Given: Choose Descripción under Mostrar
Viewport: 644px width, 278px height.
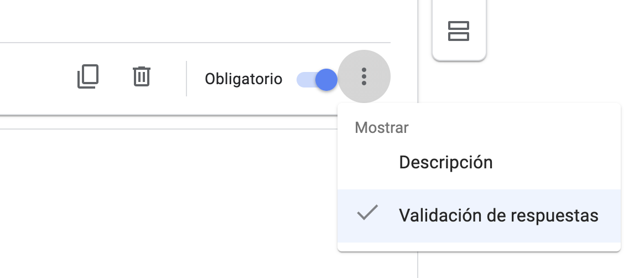Looking at the screenshot, I should [445, 163].
